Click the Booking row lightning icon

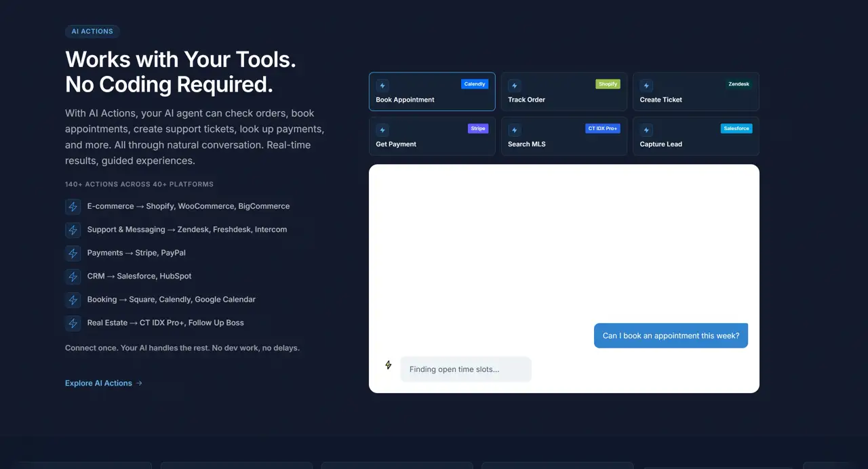[73, 300]
